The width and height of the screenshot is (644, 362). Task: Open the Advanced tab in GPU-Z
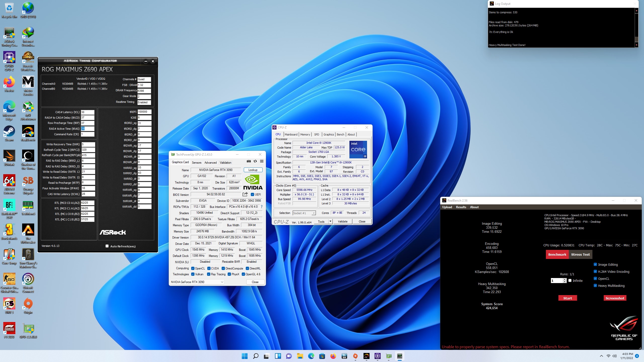[x=210, y=163]
